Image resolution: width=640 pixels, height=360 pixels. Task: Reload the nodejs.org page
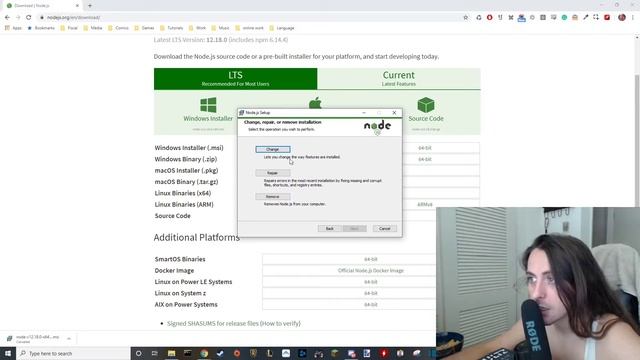(x=29, y=18)
